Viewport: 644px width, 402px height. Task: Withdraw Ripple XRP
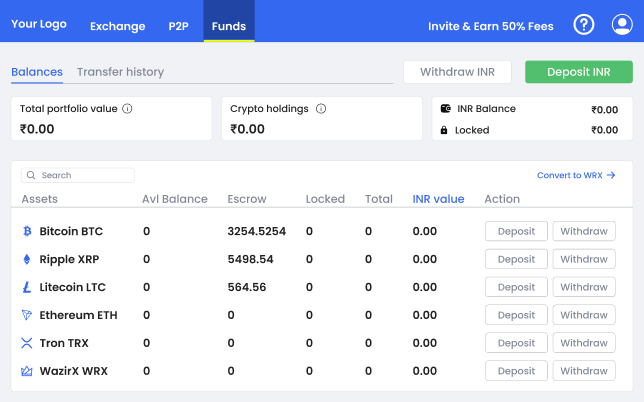point(584,259)
